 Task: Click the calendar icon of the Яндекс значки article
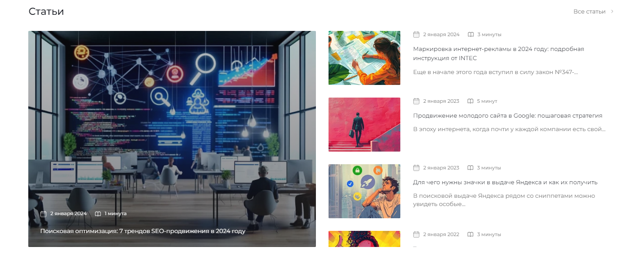416,168
